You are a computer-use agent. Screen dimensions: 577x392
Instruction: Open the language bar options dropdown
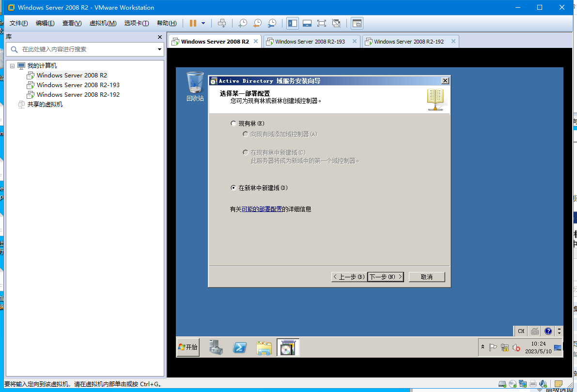(x=559, y=331)
